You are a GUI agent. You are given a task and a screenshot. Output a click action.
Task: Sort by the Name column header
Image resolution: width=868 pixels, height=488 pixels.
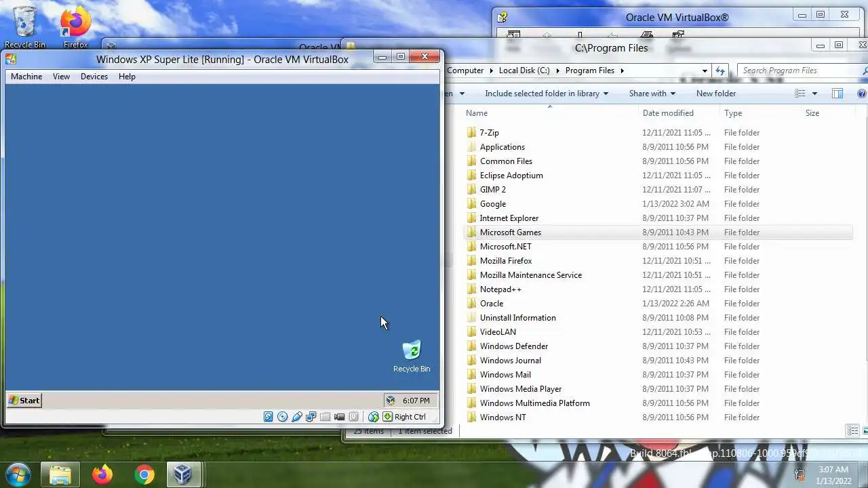[x=550, y=113]
